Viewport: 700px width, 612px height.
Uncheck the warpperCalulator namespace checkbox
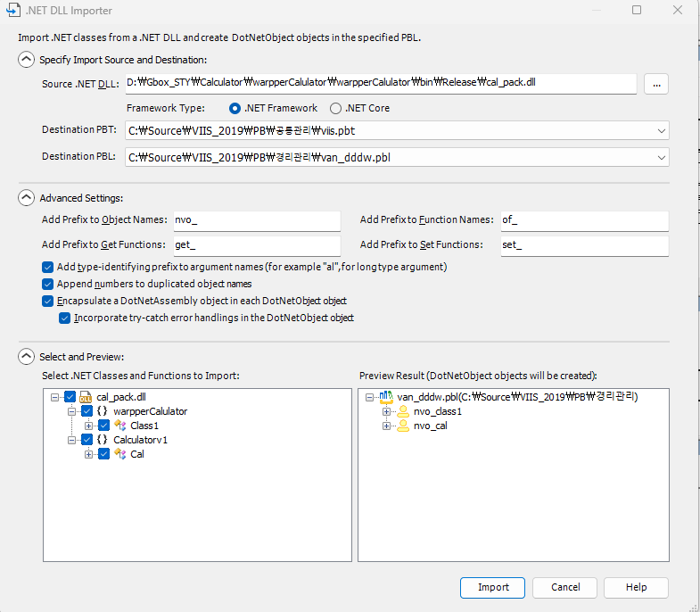(87, 411)
